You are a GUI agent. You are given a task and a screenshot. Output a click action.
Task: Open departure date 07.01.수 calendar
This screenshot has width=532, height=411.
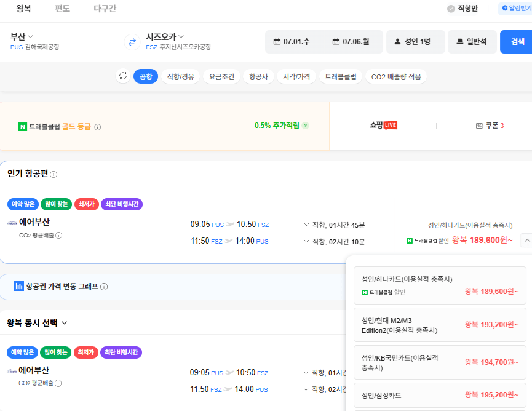click(x=294, y=42)
